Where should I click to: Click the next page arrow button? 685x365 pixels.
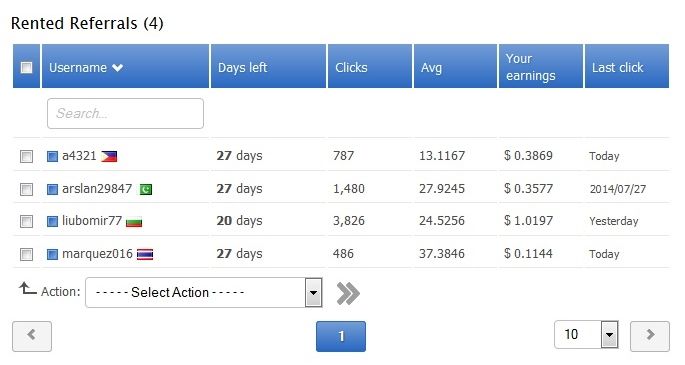[650, 336]
